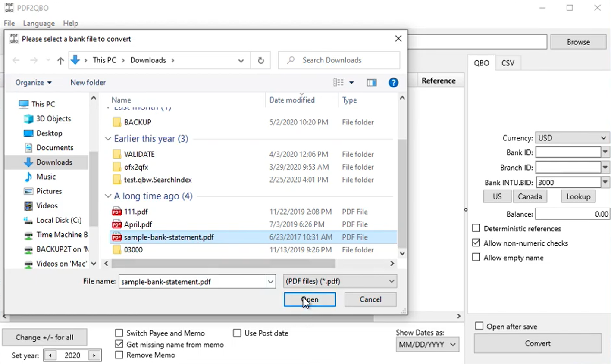Image resolution: width=611 pixels, height=364 pixels.
Task: Toggle Switch Payee and Memo checkbox
Action: [x=119, y=333]
